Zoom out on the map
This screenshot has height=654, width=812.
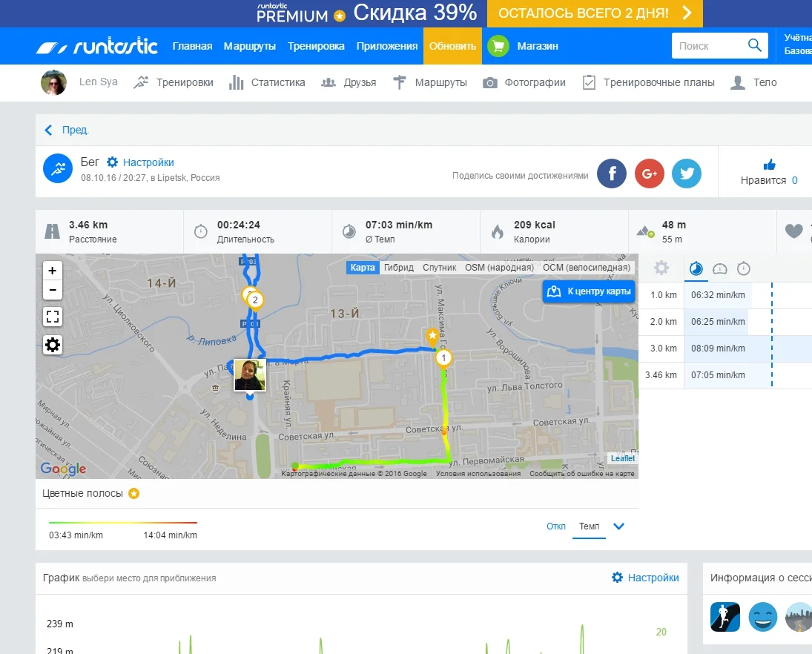[53, 290]
